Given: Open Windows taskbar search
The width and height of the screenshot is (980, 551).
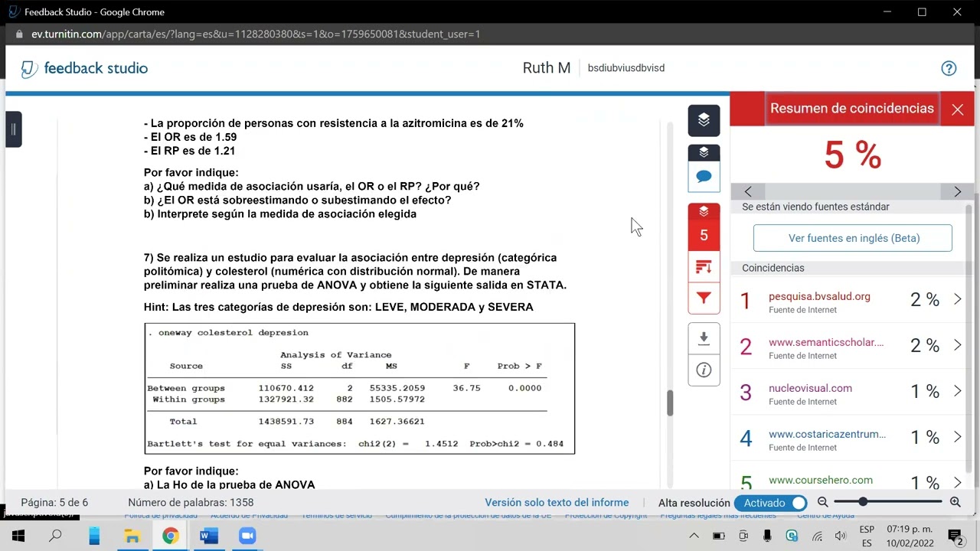Looking at the screenshot, I should pyautogui.click(x=55, y=536).
